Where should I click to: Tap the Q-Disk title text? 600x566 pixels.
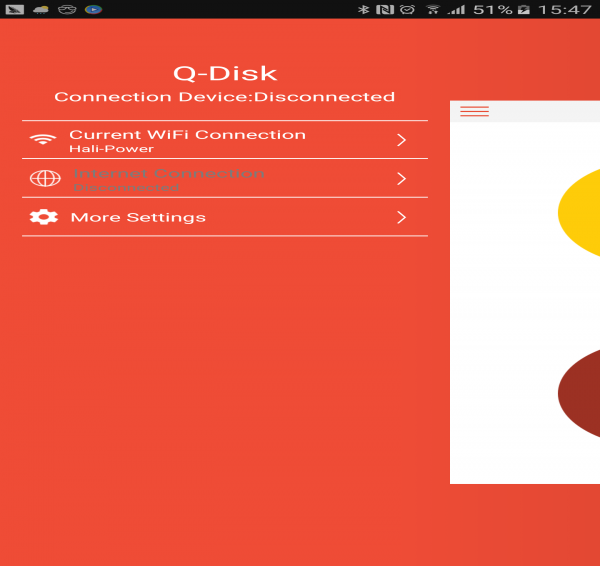(x=225, y=73)
